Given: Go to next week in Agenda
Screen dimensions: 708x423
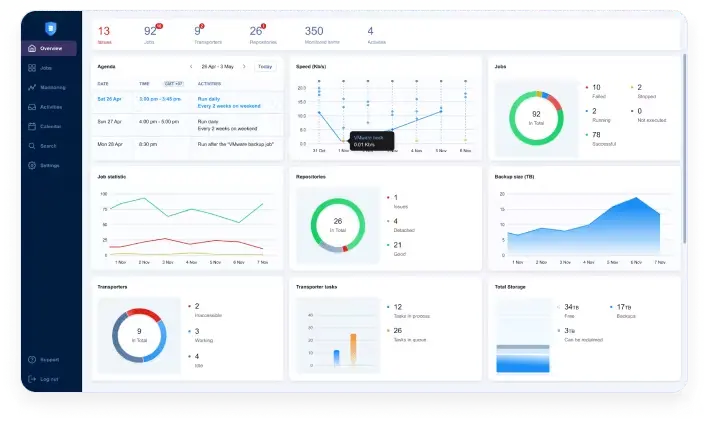Looking at the screenshot, I should tap(244, 66).
